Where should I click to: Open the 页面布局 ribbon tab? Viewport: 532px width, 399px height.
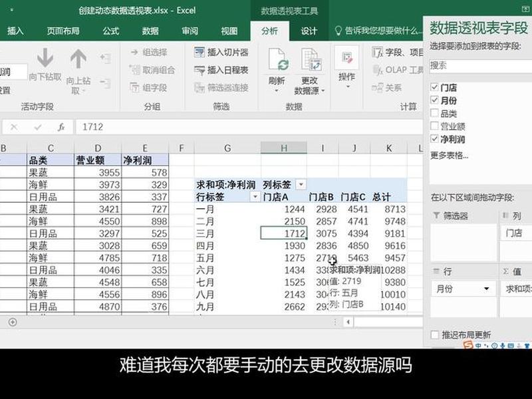(x=63, y=31)
